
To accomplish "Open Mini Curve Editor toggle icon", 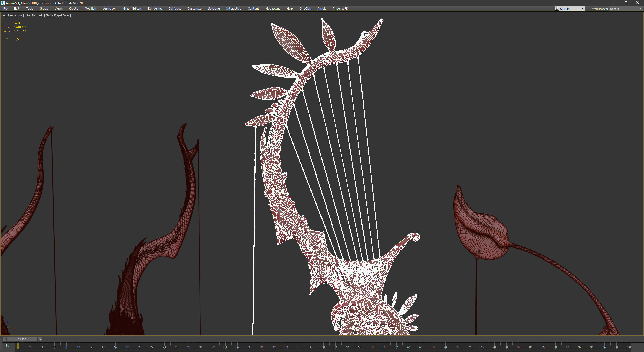I will [7, 346].
